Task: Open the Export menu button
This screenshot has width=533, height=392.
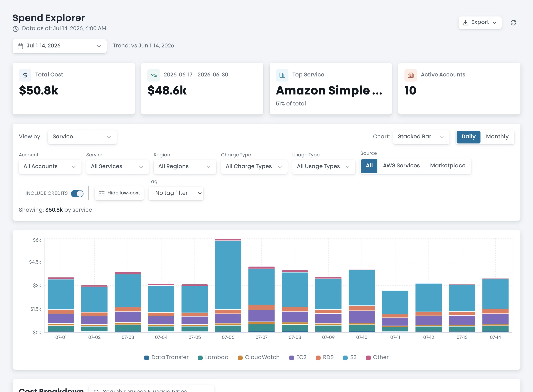Action: [x=480, y=23]
